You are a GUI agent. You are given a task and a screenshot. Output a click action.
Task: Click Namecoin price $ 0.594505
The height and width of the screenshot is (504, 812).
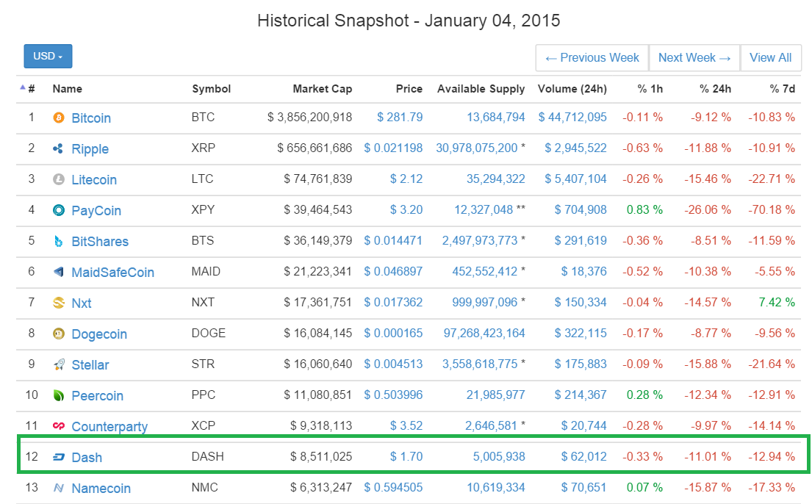pyautogui.click(x=393, y=487)
